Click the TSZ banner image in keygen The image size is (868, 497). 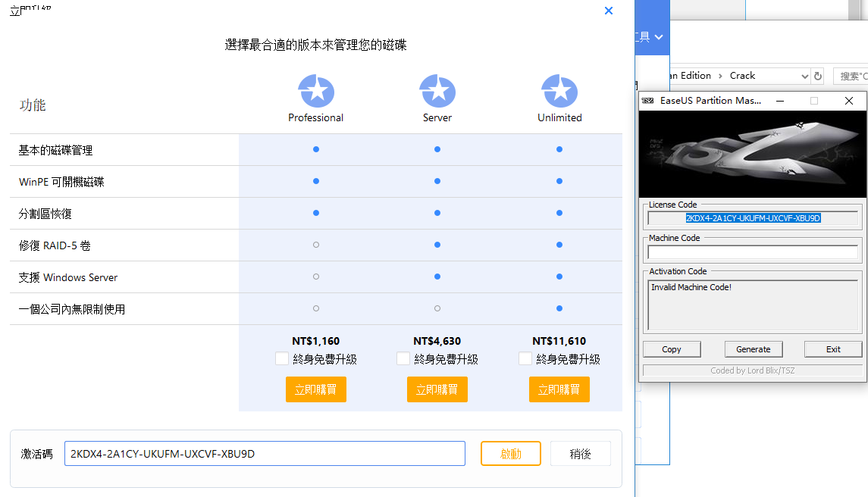pos(753,154)
